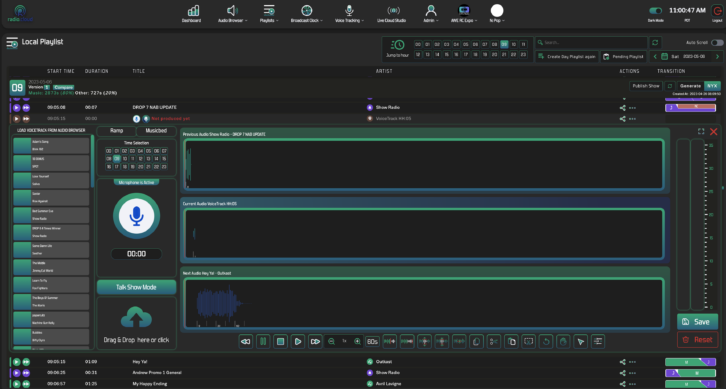Expand the Playlists menu
Viewport: 726px width, 389px height.
(x=269, y=13)
